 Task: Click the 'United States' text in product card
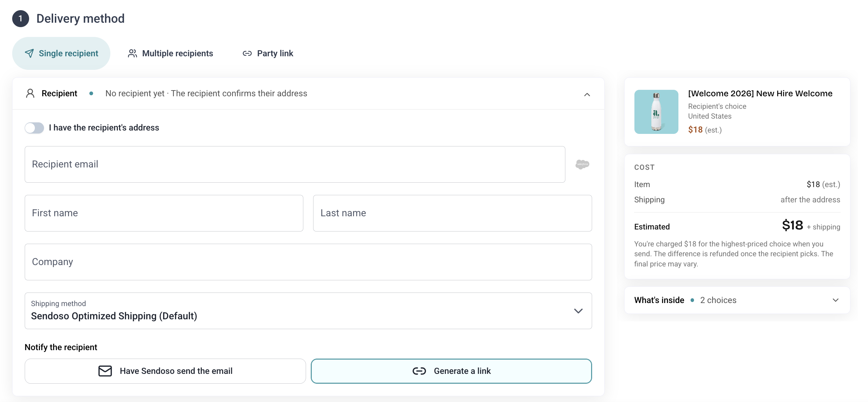(x=710, y=116)
